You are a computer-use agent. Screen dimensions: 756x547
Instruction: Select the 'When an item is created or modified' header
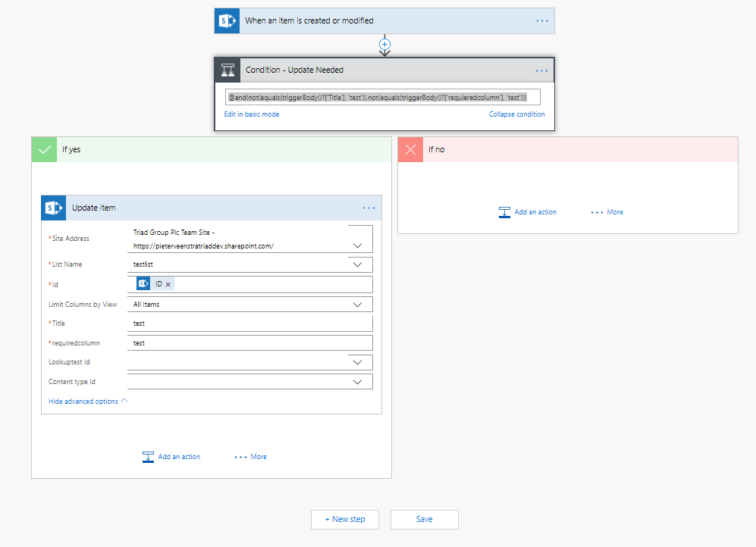(x=384, y=20)
